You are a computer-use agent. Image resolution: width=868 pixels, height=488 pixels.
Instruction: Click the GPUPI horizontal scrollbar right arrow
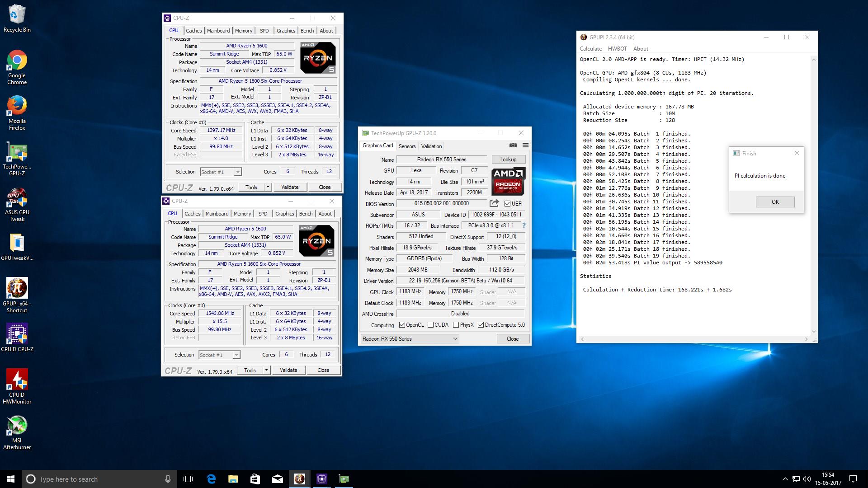tap(806, 339)
